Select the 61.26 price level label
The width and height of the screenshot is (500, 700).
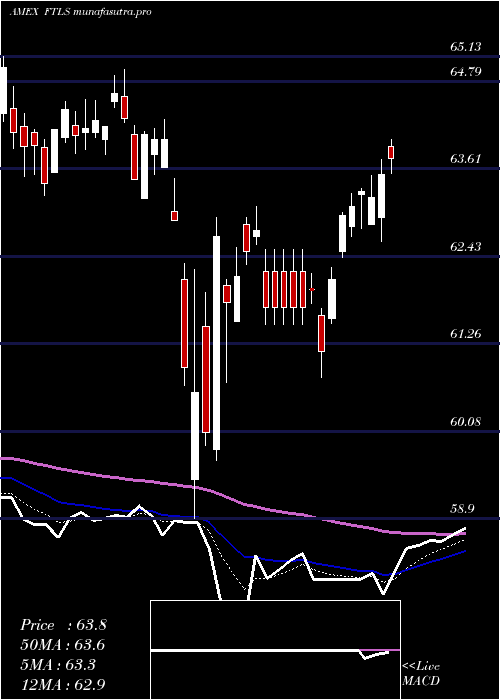click(x=466, y=333)
